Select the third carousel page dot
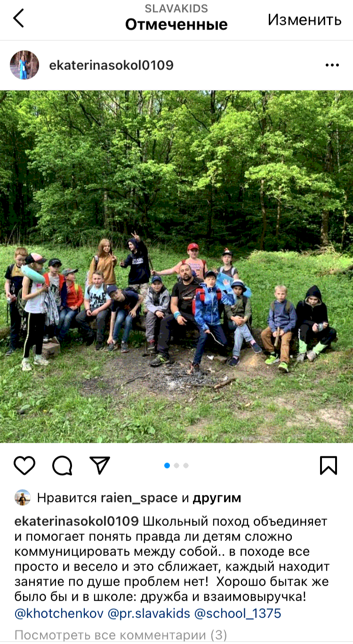The image size is (353, 644). (186, 465)
